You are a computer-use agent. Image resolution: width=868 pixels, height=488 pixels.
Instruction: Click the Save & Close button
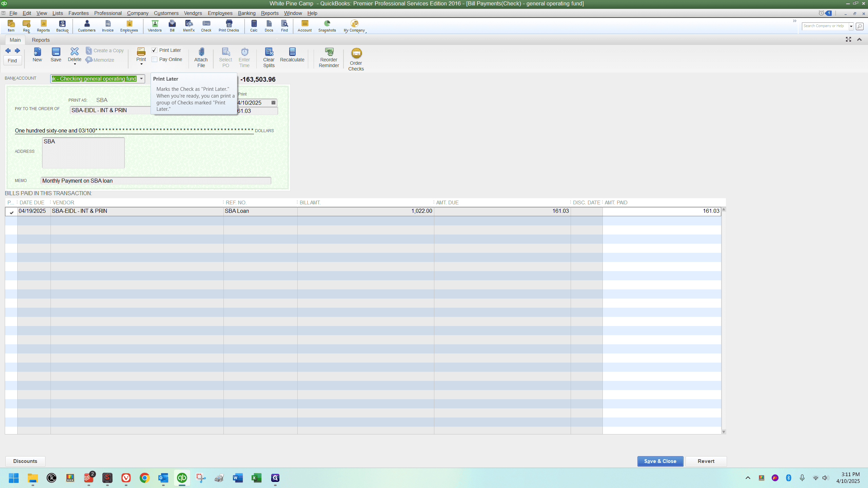coord(660,461)
